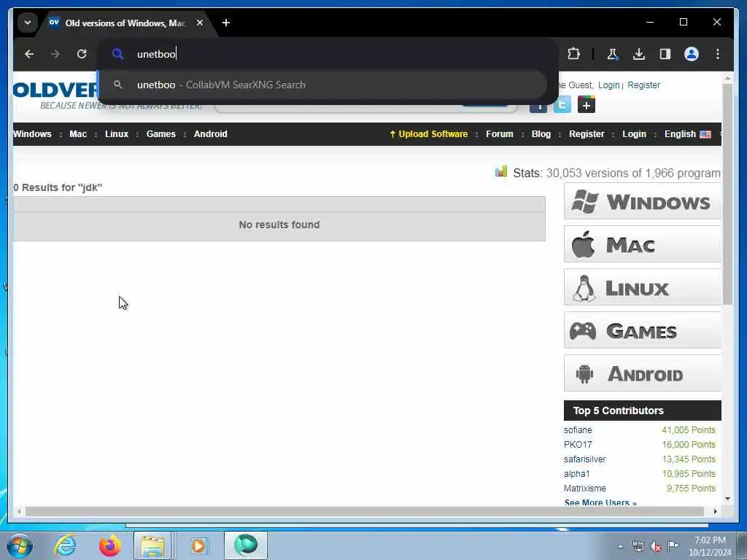Click the forward navigation arrow
The width and height of the screenshot is (747, 560).
pyautogui.click(x=55, y=54)
